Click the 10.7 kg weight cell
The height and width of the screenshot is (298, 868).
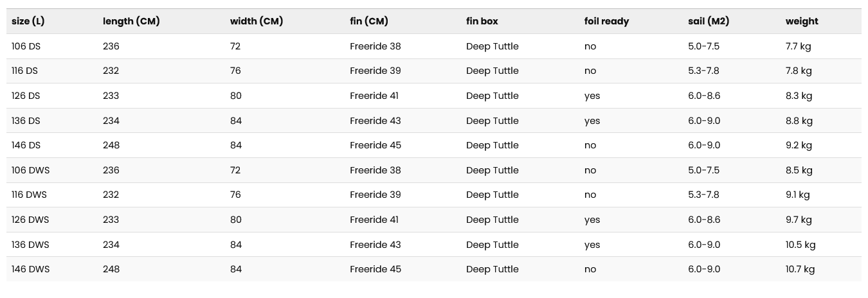click(800, 269)
